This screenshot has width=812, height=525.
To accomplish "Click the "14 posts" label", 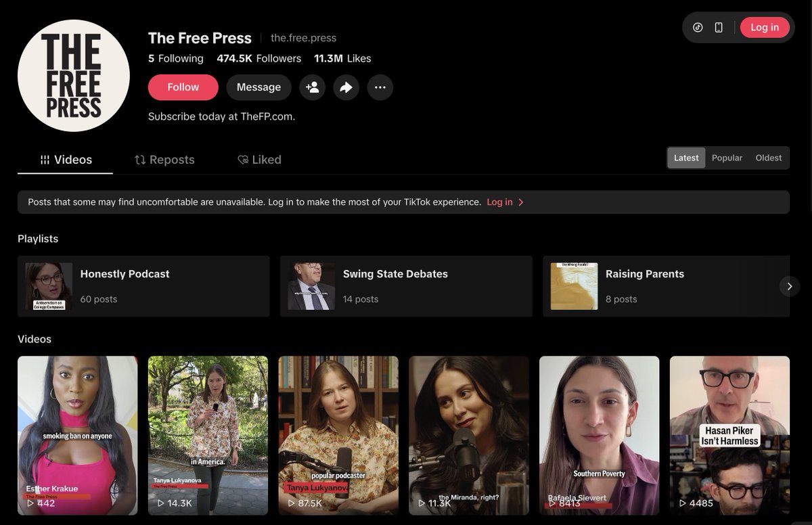I will (x=361, y=299).
